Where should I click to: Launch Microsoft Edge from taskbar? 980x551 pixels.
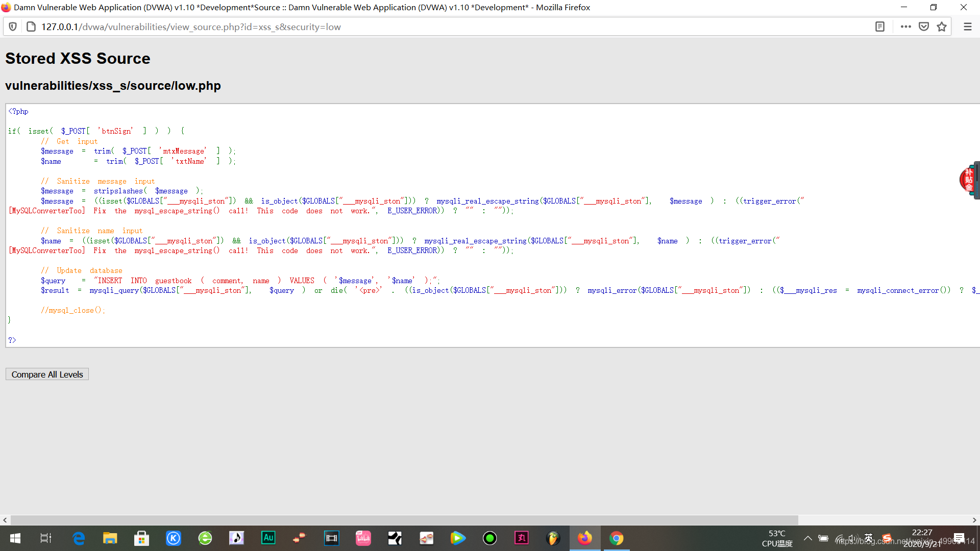(x=79, y=538)
